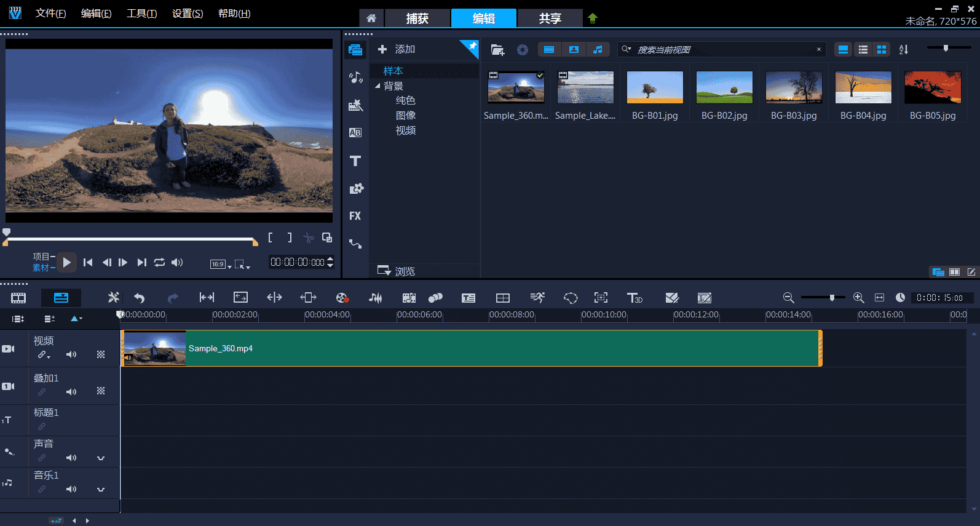The width and height of the screenshot is (980, 526).
Task: Click the Undo arrow in timeline toolbar
Action: tap(140, 298)
